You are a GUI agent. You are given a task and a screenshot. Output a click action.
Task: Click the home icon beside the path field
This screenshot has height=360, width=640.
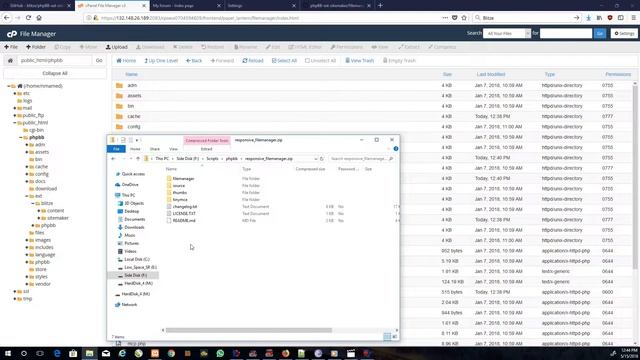click(10, 60)
